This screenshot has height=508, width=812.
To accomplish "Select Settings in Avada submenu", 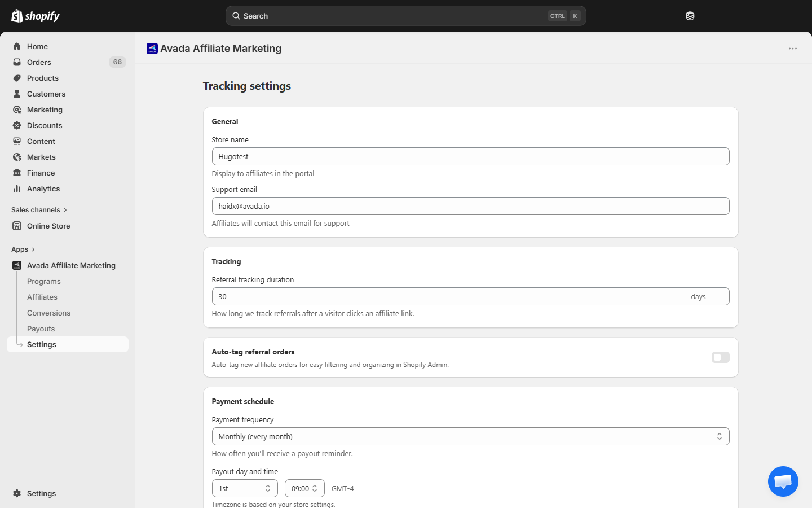I will point(68,344).
